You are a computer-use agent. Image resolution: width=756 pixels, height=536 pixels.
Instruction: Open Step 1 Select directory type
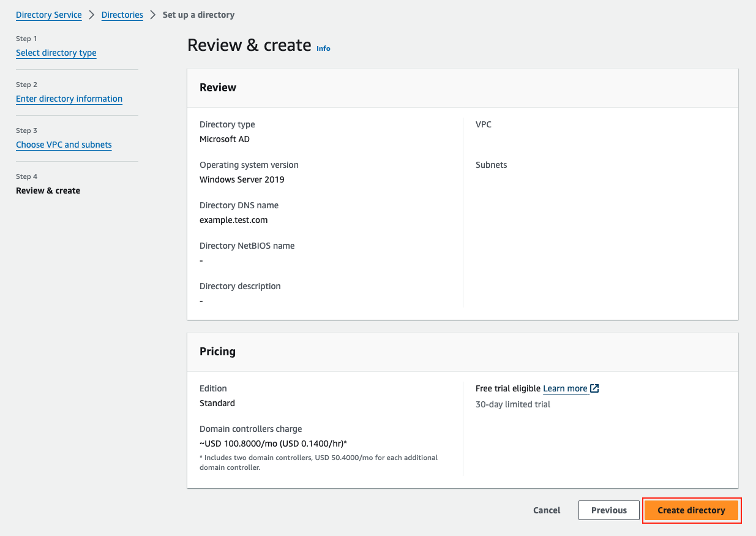(56, 53)
